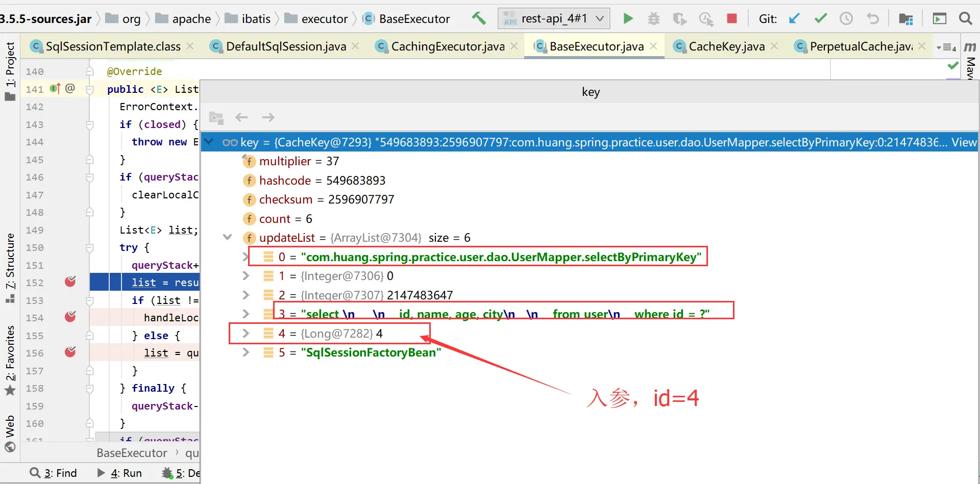
Task: Click the run anything window icon
Action: tap(939, 19)
